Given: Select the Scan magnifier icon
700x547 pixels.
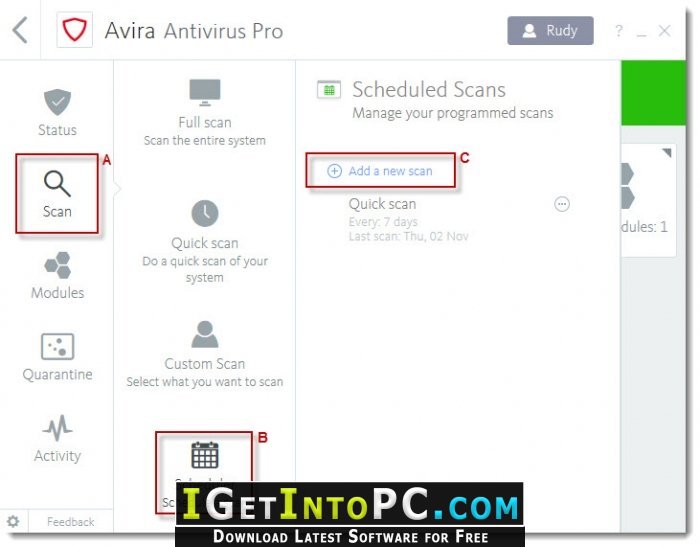Looking at the screenshot, I should (x=57, y=183).
